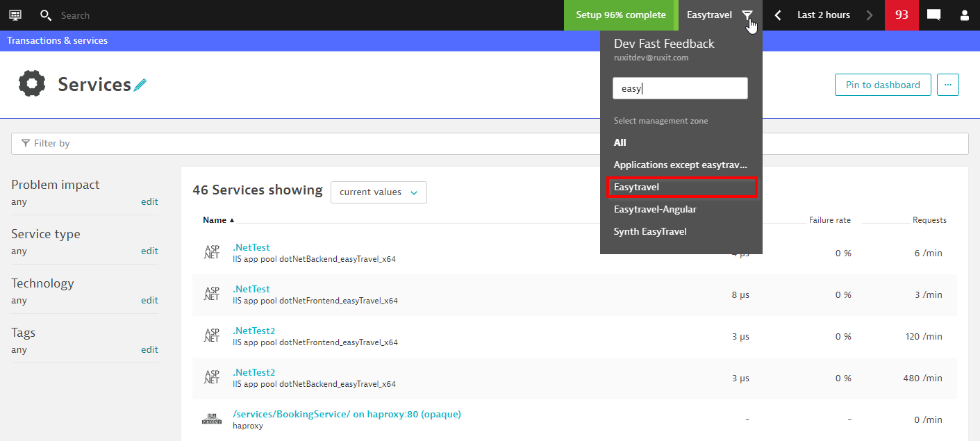Open the chat messages icon
Screen dimensions: 980x441
click(x=934, y=15)
